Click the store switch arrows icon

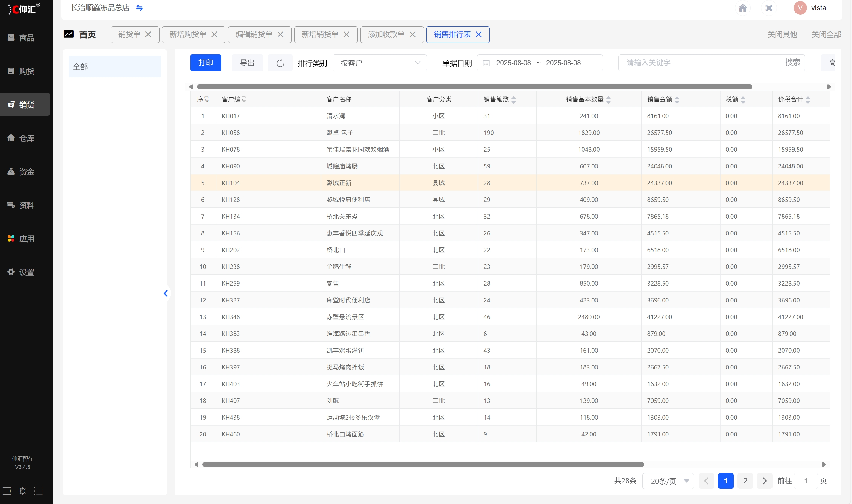tap(139, 7)
